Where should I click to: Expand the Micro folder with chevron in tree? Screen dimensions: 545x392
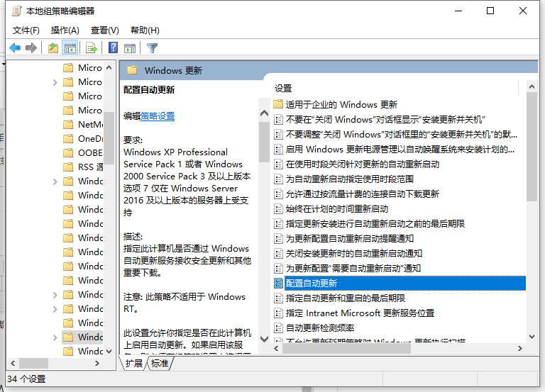pos(55,82)
